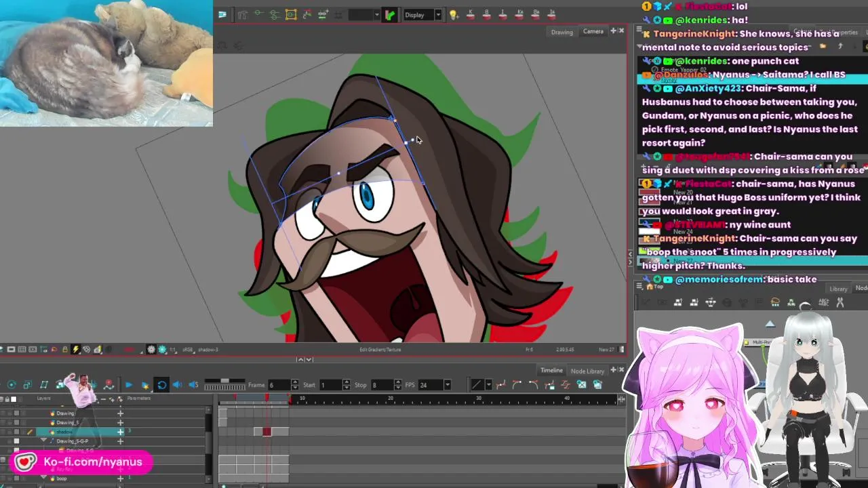
Task: Expand parameters plus on shadow layer
Action: [121, 432]
